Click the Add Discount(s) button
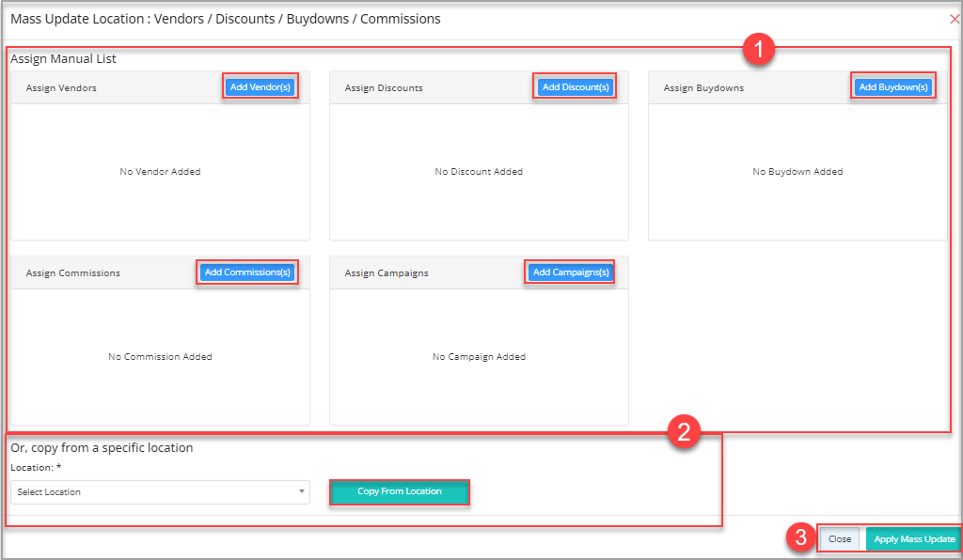Screen dimensions: 963x560 point(576,87)
